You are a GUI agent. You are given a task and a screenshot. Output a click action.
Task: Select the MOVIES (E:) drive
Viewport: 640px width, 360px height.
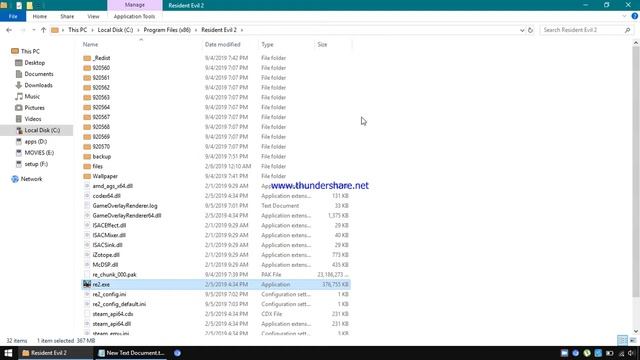click(39, 153)
